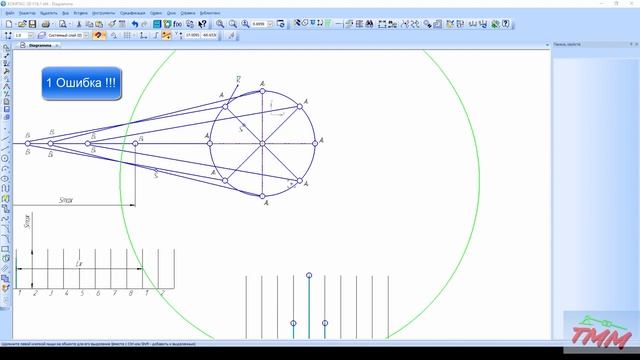
Task: Toggle orthogonal drawing mode
Action: tap(156, 36)
